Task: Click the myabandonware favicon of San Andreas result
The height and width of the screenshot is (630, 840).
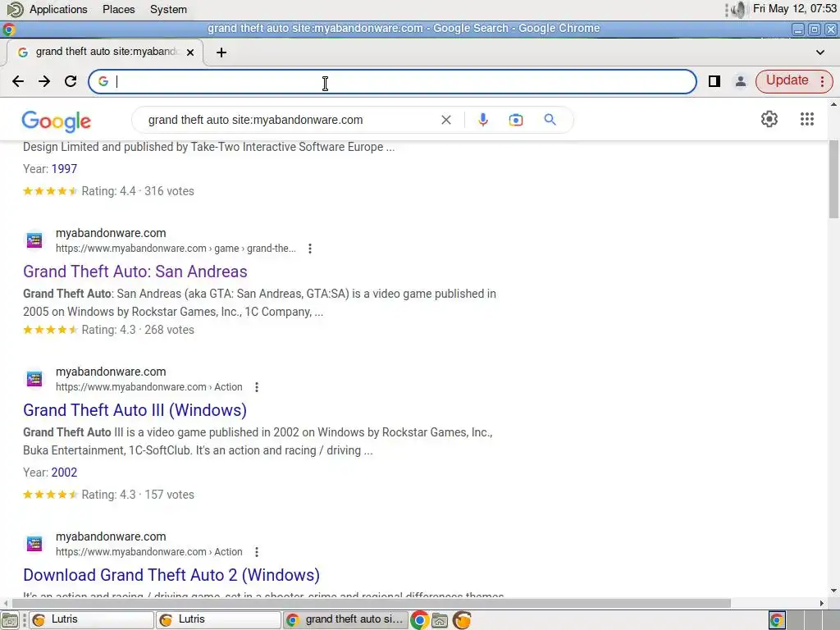Action: click(x=34, y=240)
